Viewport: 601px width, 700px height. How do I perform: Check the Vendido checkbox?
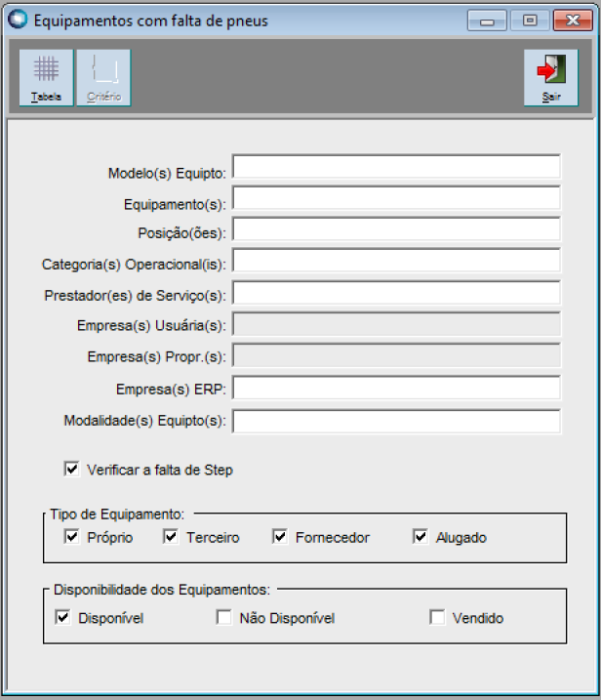click(x=437, y=617)
